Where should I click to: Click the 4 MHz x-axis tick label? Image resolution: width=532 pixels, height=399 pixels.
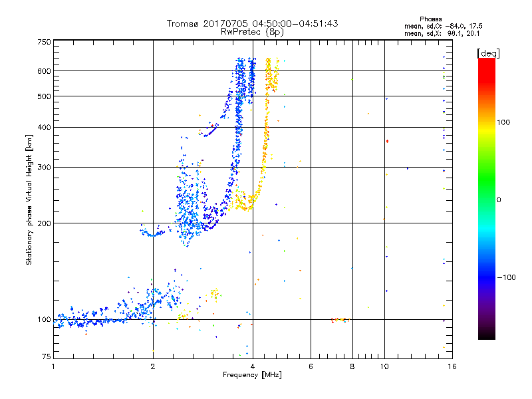click(253, 366)
